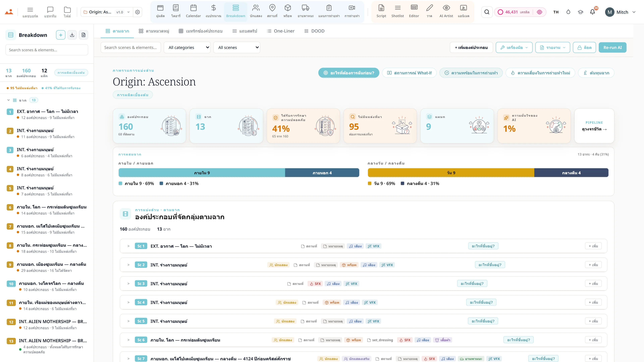Click the main search scenes & elements field
The image size is (644, 362).
point(130,47)
